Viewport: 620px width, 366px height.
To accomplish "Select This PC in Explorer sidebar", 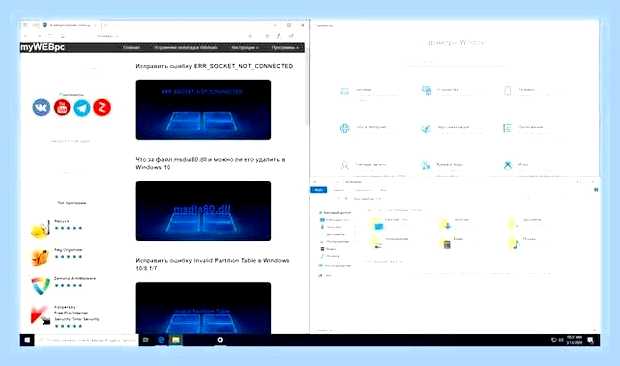I will click(335, 266).
